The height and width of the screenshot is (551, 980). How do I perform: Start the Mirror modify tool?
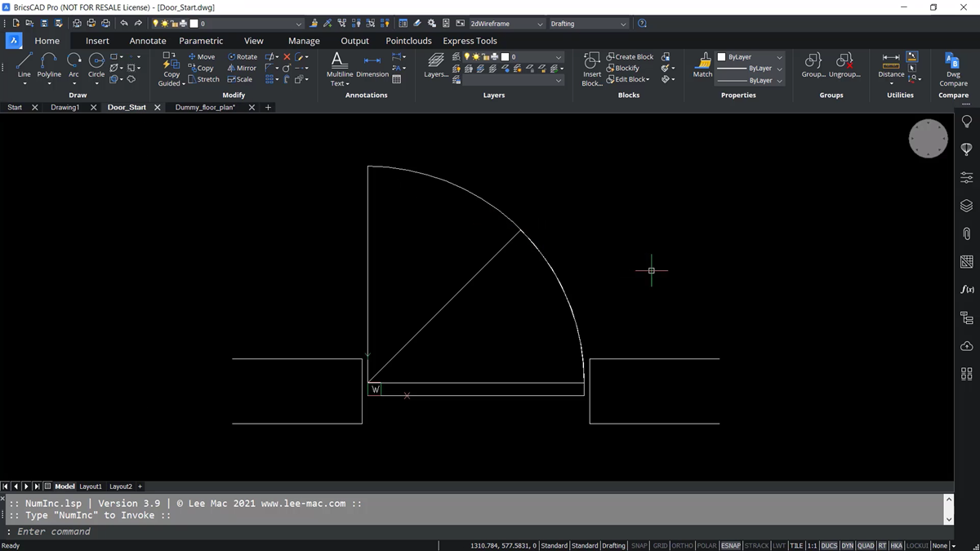tap(242, 68)
